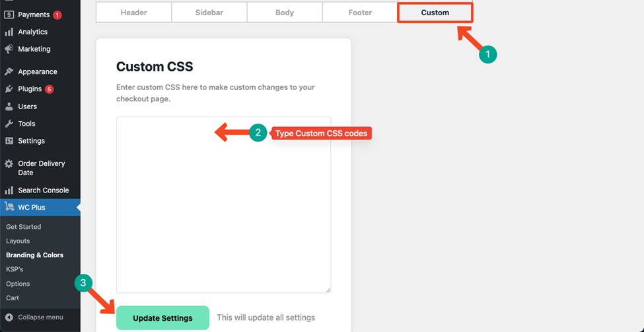Image resolution: width=644 pixels, height=332 pixels.
Task: Click the Update Settings button
Action: [162, 318]
